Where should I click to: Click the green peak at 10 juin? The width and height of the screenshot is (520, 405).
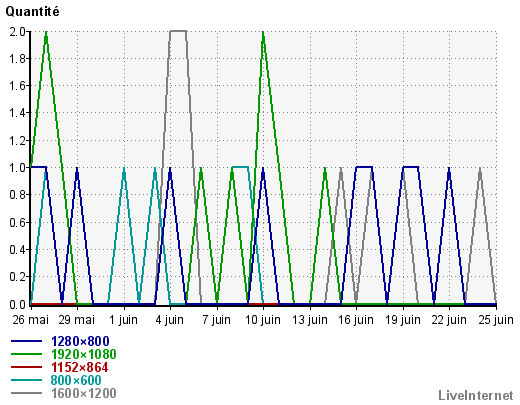click(263, 33)
